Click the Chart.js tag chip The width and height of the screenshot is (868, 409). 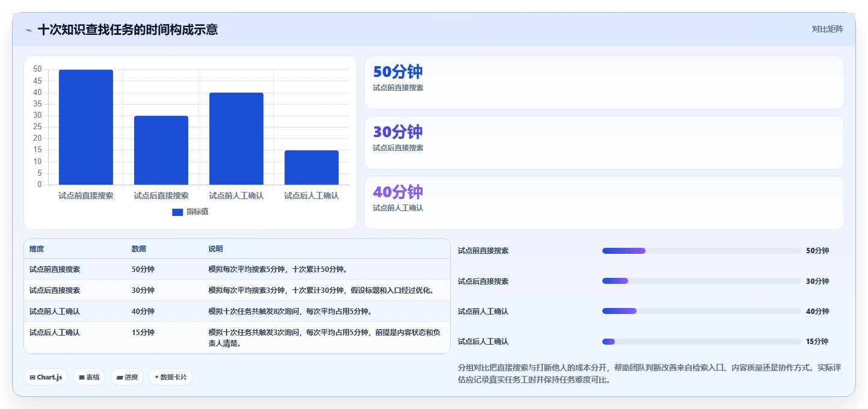click(46, 377)
